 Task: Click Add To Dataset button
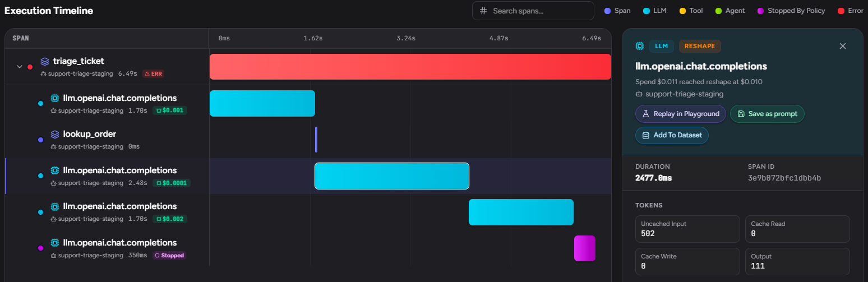[672, 135]
